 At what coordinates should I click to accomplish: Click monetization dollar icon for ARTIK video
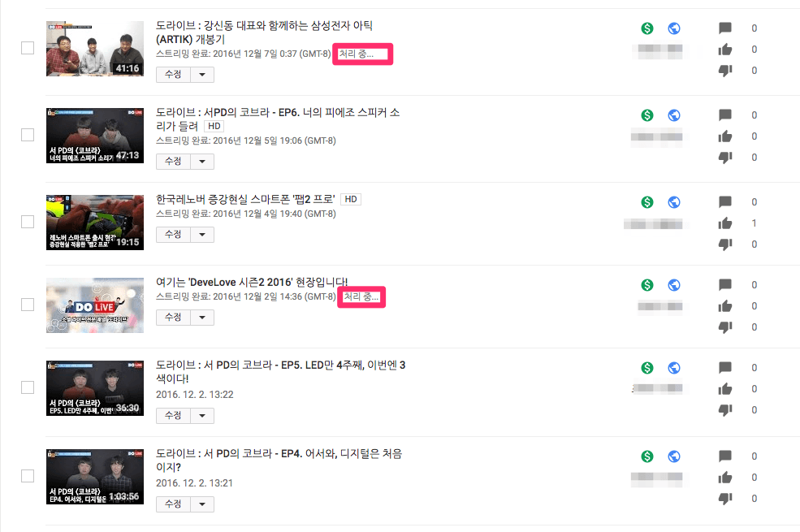pos(647,28)
